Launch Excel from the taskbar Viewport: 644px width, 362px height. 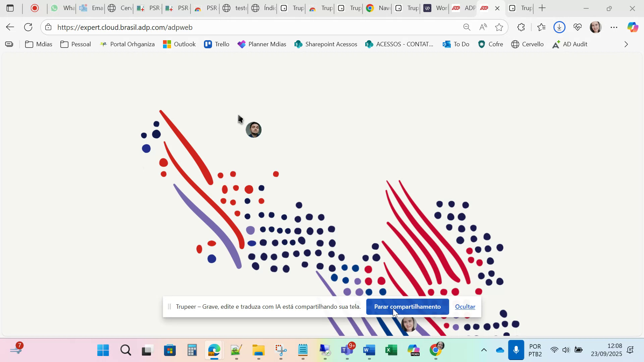[x=391, y=350]
